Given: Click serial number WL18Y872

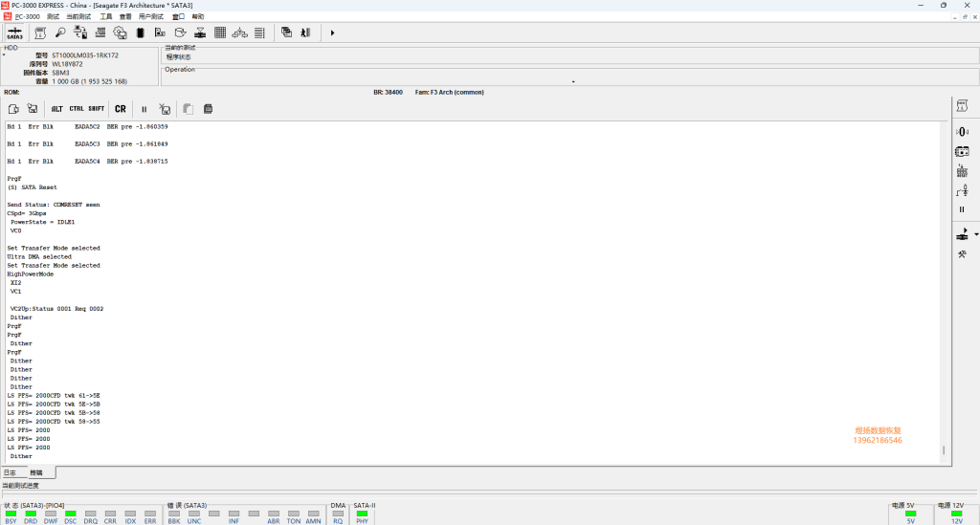Looking at the screenshot, I should tap(68, 64).
